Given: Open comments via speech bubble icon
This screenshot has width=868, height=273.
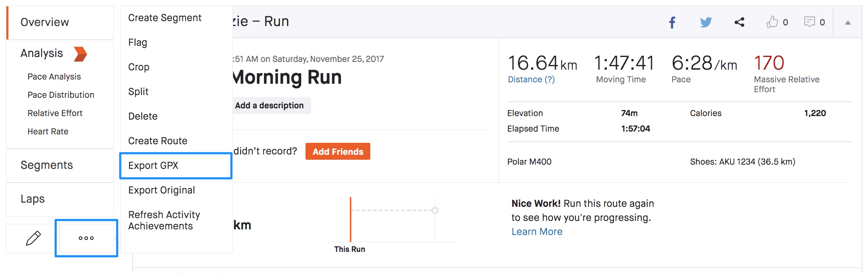Looking at the screenshot, I should pos(810,22).
